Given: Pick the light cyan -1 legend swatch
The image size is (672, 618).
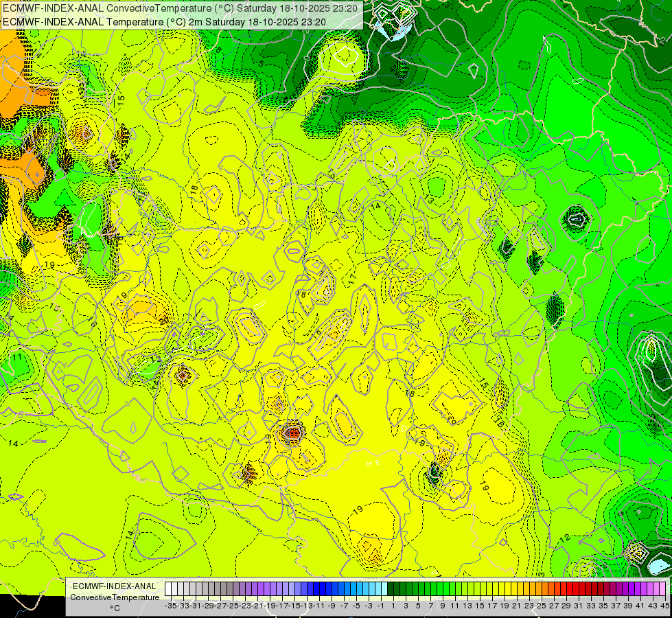Looking at the screenshot, I should (380, 588).
